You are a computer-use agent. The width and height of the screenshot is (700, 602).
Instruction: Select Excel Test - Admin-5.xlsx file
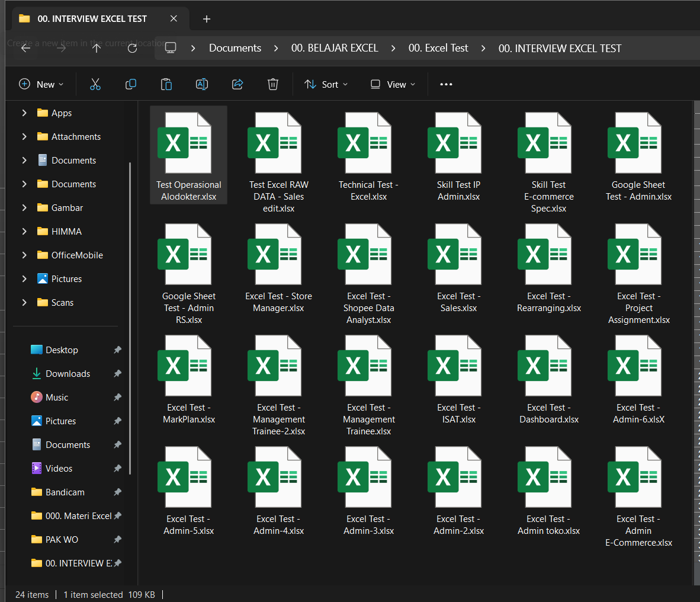[x=188, y=489]
